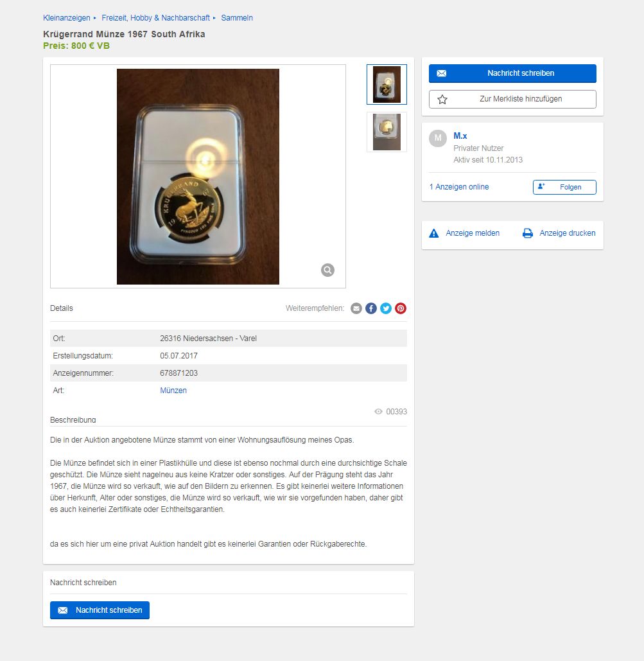
Task: View seller's 1 Anzeigen online
Action: coord(459,187)
